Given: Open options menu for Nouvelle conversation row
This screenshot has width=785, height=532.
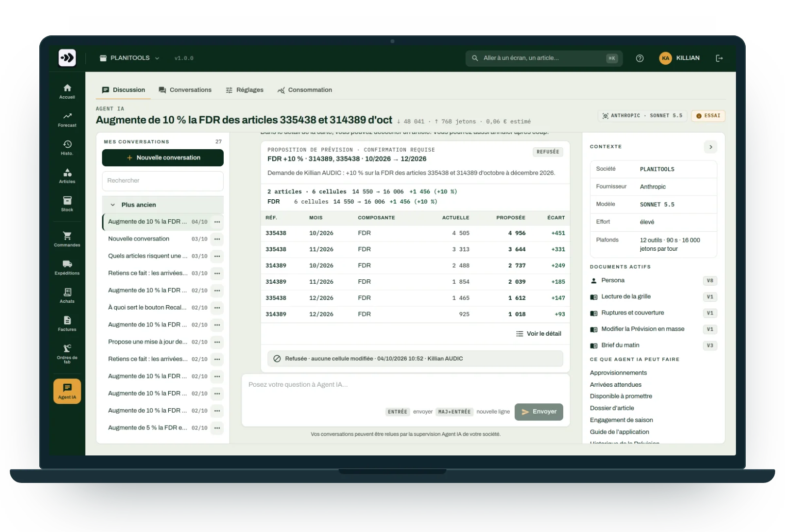Looking at the screenshot, I should 217,239.
